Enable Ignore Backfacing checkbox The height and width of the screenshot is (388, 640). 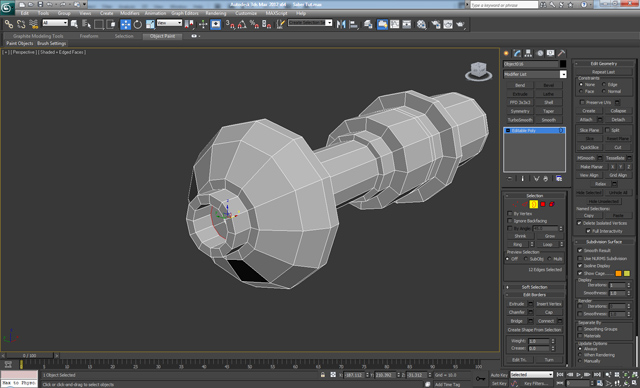(510, 221)
